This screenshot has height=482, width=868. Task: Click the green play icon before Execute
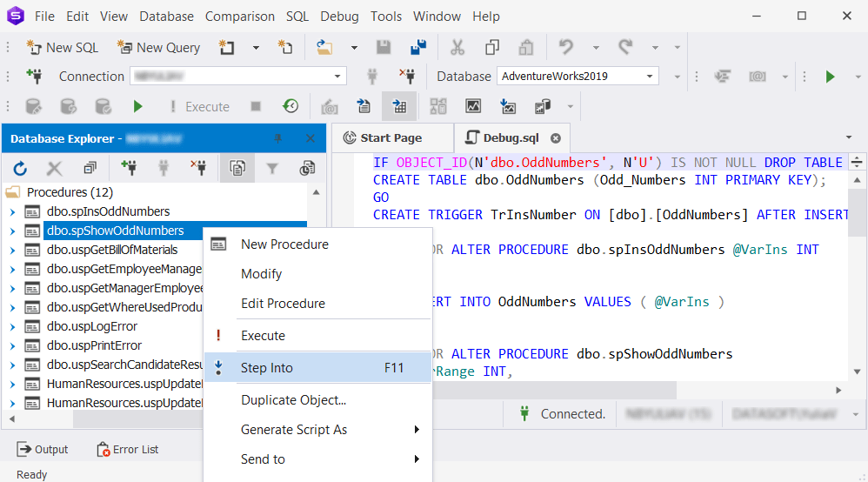(137, 106)
